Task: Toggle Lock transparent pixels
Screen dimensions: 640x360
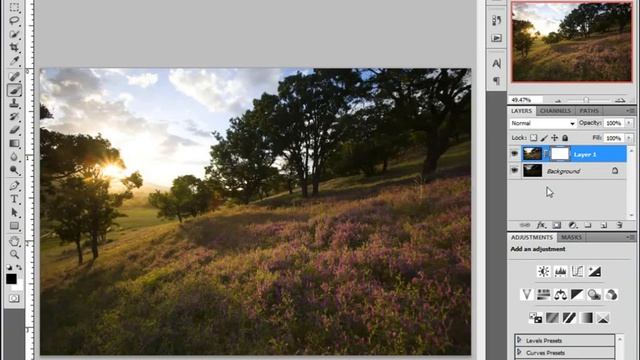Action: click(x=533, y=138)
